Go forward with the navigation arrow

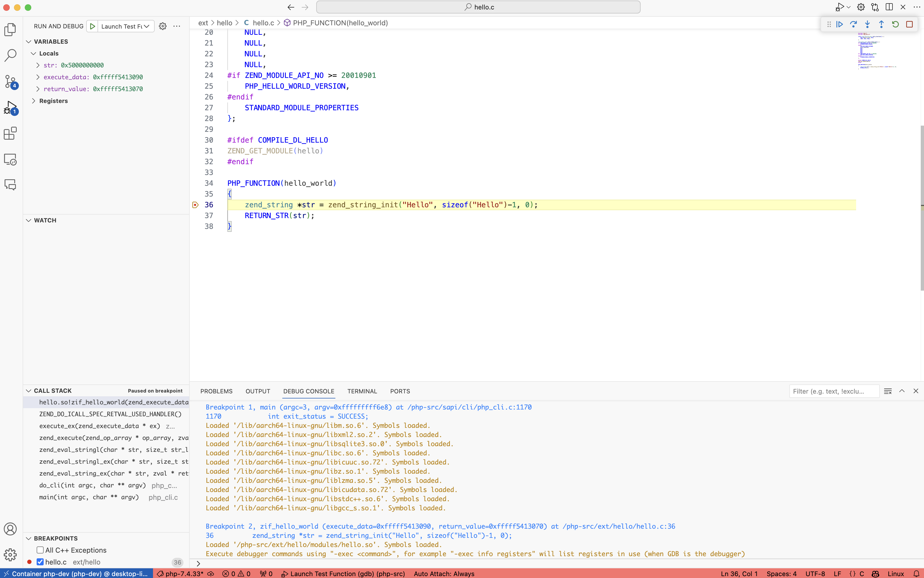(305, 7)
